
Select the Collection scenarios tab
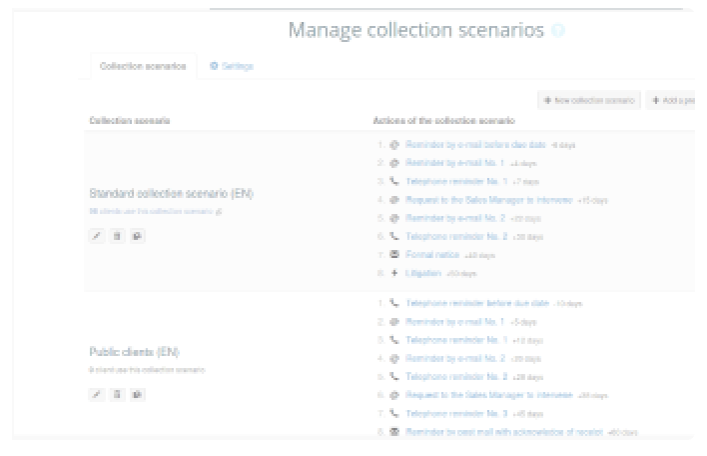(143, 66)
